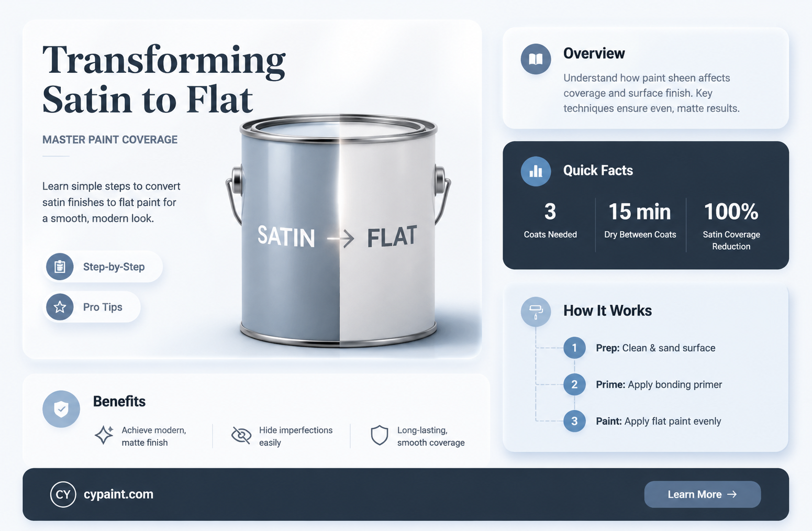Click the step 2 numbered circle
Image resolution: width=812 pixels, height=531 pixels.
coord(574,384)
